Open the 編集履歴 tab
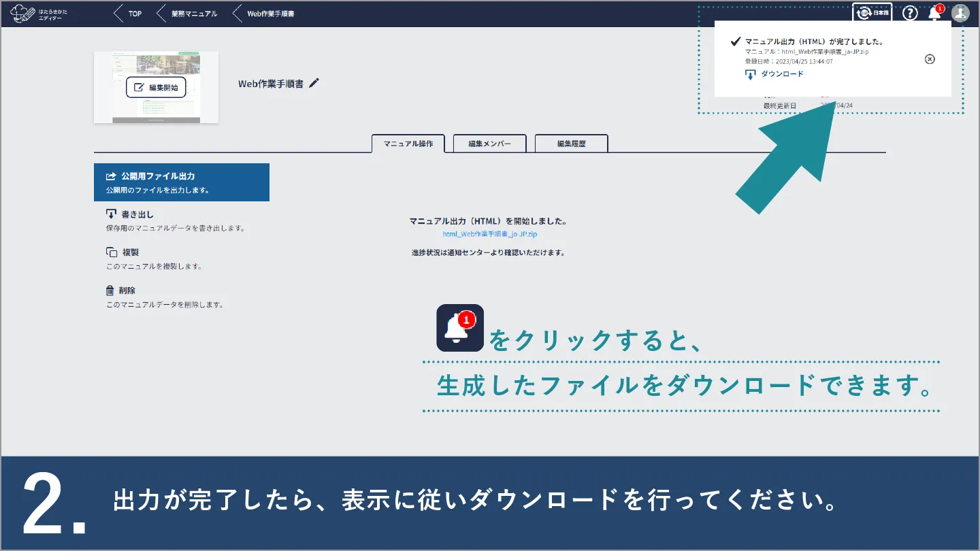Screen dimensions: 980x551 coord(571,144)
